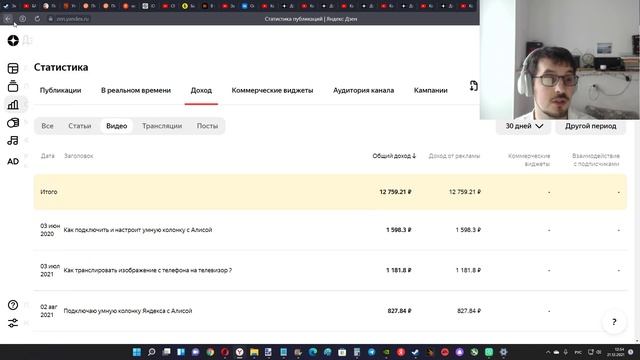640x360 pixels.
Task: Click the Yandex account icon beside back arrow
Action: click(22, 19)
